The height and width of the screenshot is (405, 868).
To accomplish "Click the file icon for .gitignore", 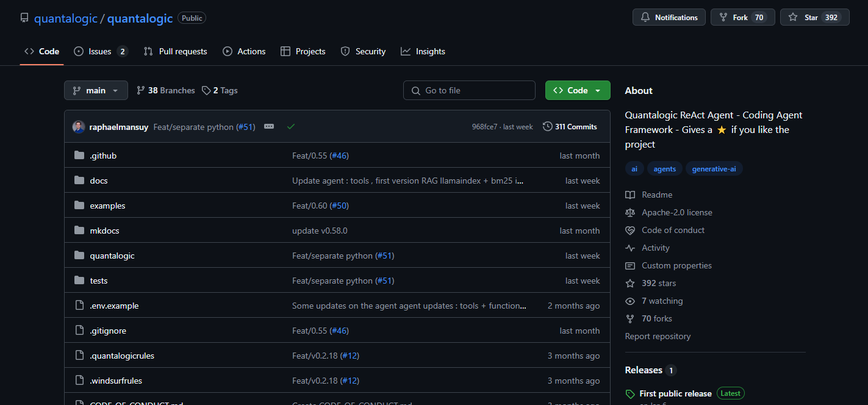I will 79,331.
